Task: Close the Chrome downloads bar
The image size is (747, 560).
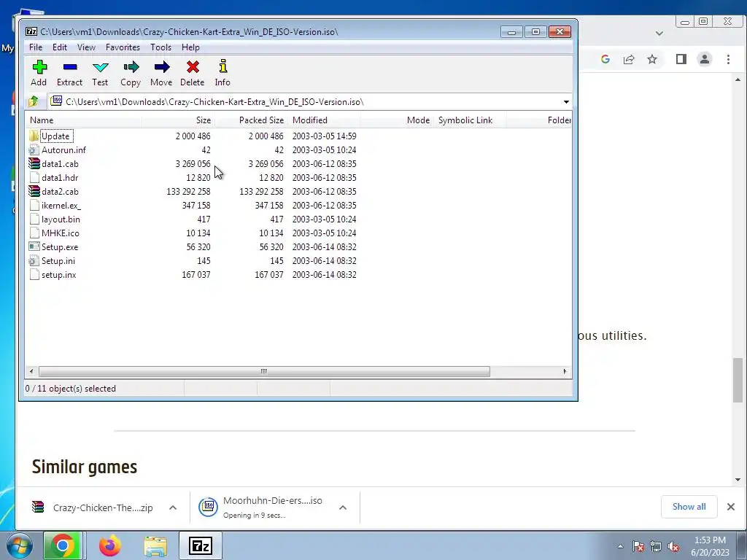Action: tap(731, 507)
